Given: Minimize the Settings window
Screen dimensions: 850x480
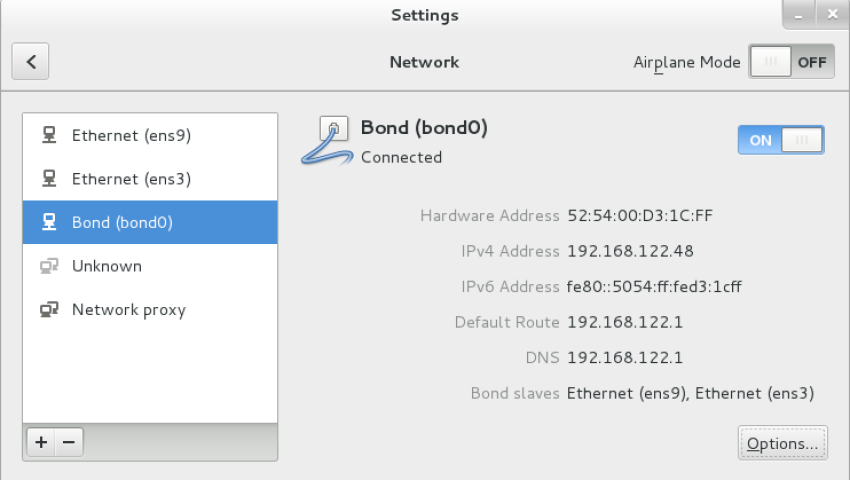Looking at the screenshot, I should click(x=797, y=14).
